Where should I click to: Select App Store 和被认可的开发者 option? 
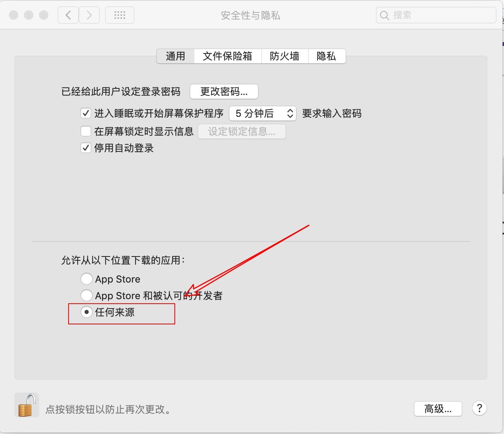click(87, 295)
